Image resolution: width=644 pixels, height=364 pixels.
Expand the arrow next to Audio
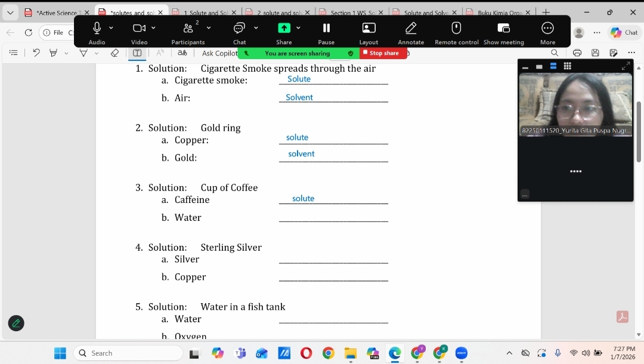(111, 28)
